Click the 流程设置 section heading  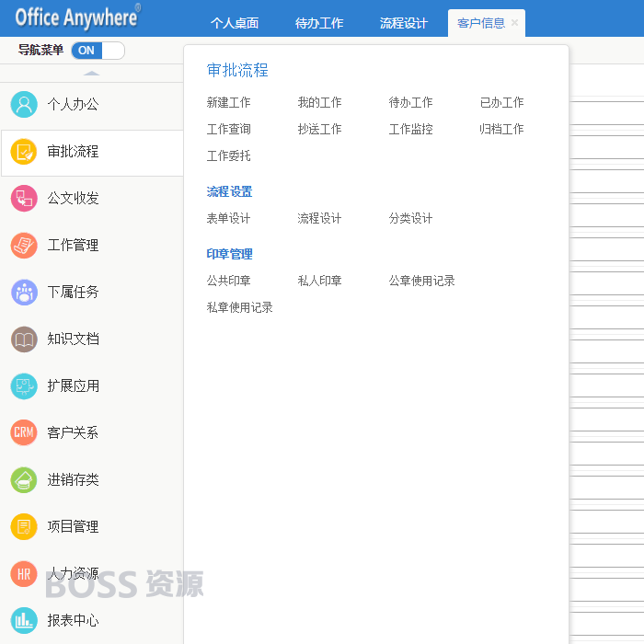pyautogui.click(x=230, y=191)
